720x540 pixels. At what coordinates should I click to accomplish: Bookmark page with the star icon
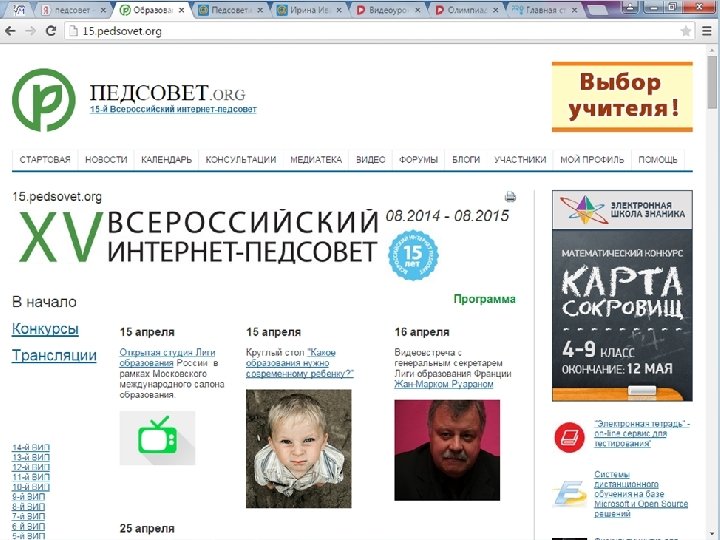686,31
